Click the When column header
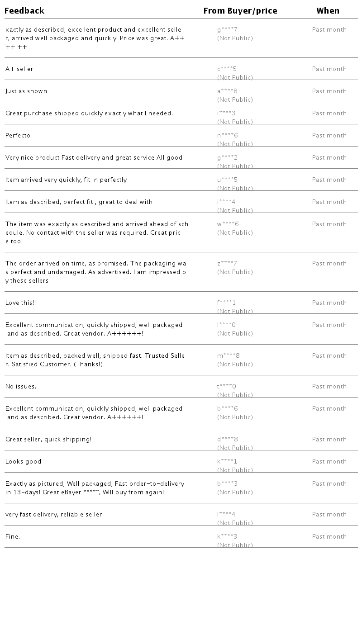Image resolution: width=362 pixels, height=644 pixels. [328, 11]
